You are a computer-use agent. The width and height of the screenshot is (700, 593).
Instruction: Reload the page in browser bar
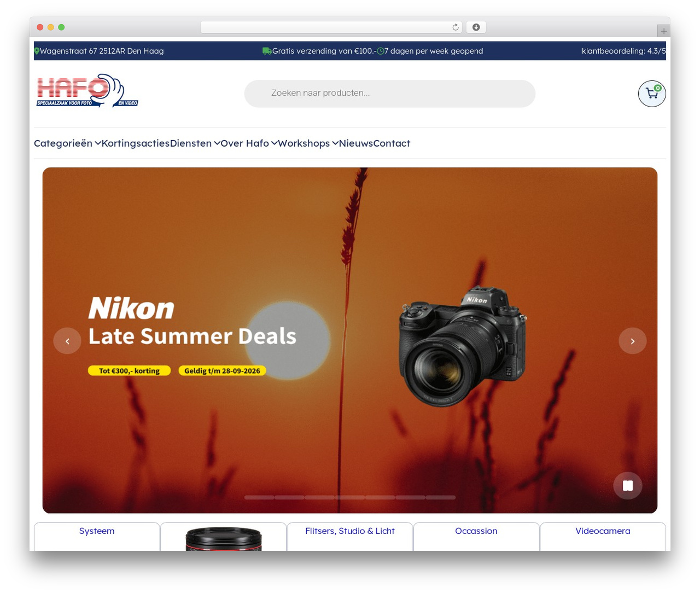(x=455, y=27)
